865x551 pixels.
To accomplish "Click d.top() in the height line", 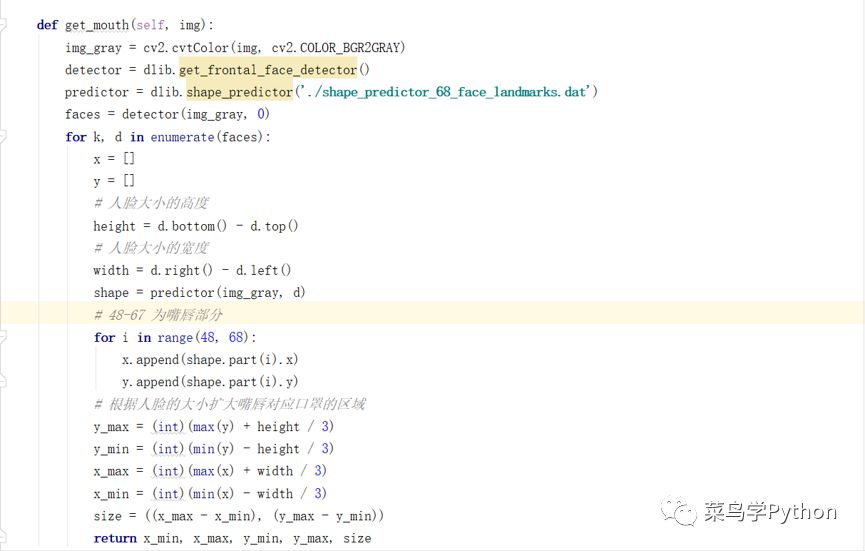I will point(274,226).
